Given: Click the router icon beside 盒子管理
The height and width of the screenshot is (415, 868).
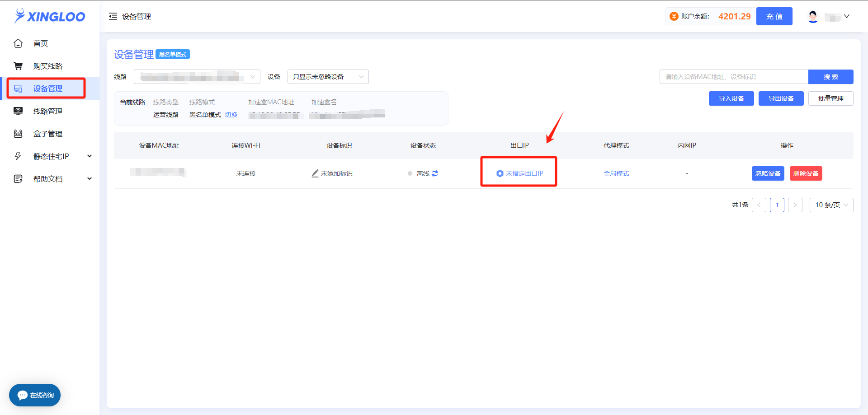Looking at the screenshot, I should 18,134.
